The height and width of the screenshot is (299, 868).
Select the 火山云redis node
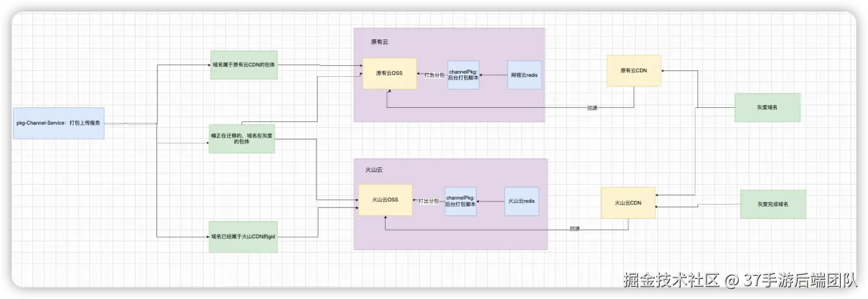point(521,201)
